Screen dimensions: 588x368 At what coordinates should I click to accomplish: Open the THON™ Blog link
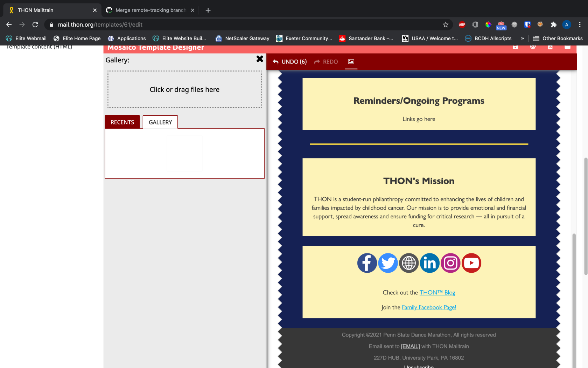coord(437,292)
